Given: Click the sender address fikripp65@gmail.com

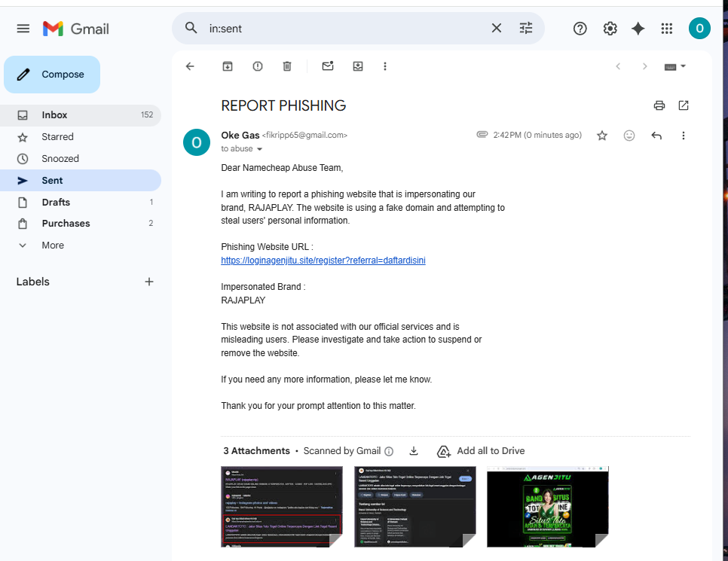Looking at the screenshot, I should click(x=304, y=135).
